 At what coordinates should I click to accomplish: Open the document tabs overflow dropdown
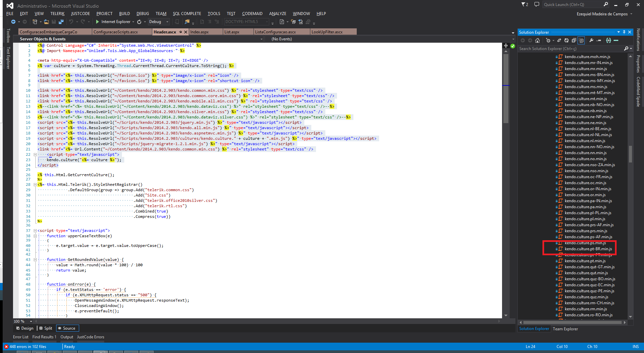click(x=513, y=33)
